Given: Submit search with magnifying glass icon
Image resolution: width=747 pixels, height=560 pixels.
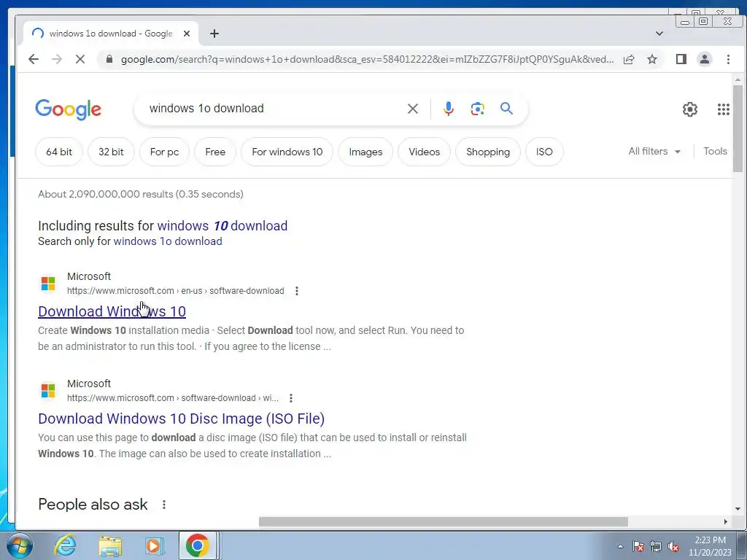Looking at the screenshot, I should 506,109.
